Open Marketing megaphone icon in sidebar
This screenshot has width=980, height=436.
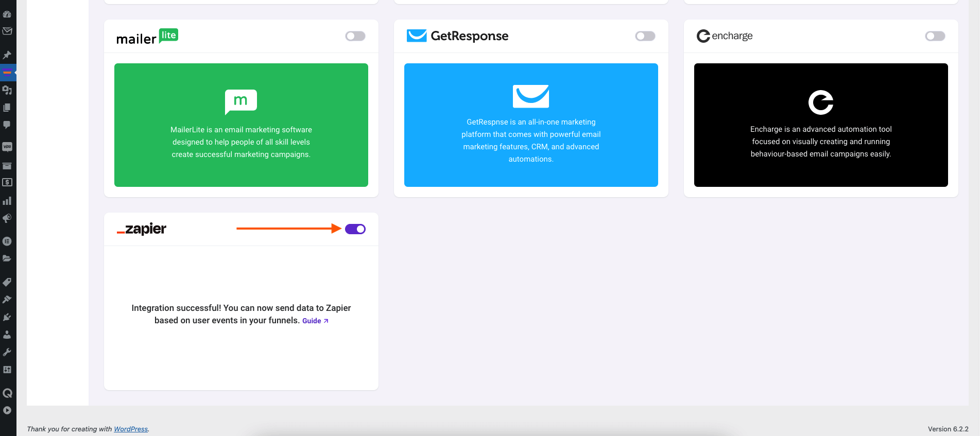7,218
